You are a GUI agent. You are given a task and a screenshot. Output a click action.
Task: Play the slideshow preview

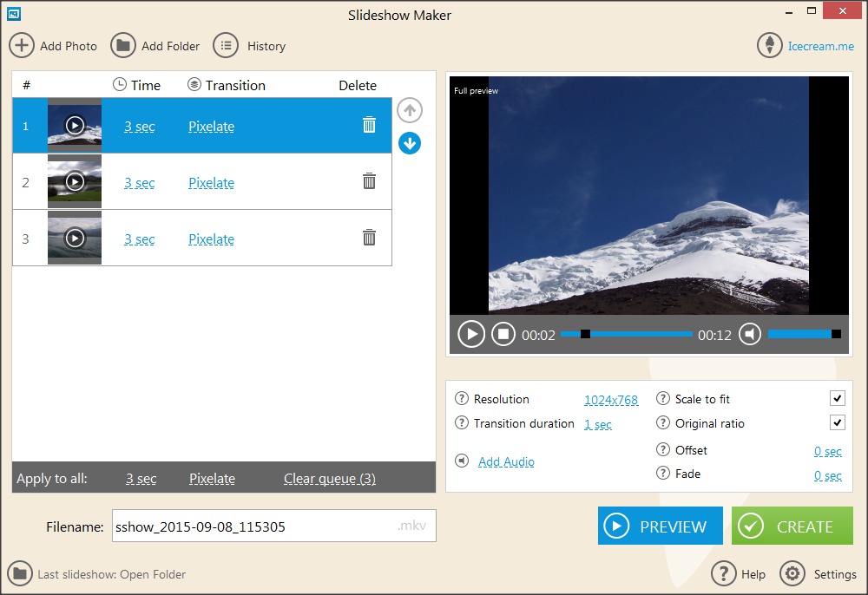tap(470, 333)
